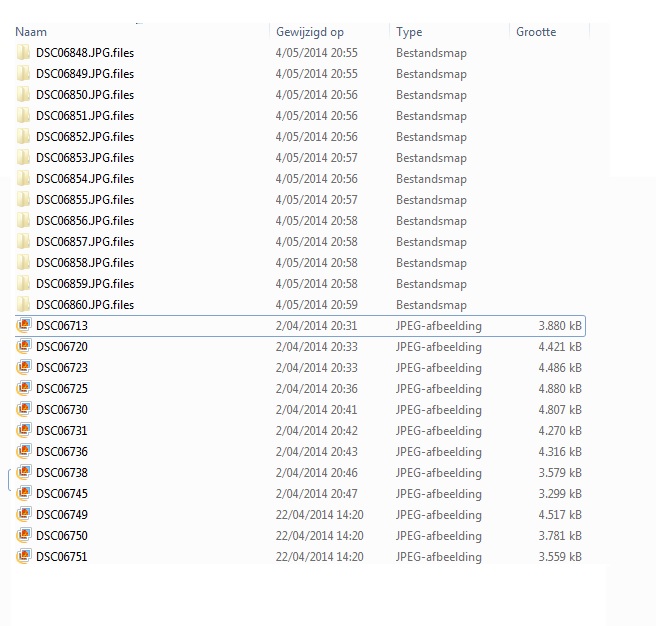Viewport: 656px width, 626px height.
Task: Click the folder icon of DSC06856.JPG.files
Action: coord(23,221)
